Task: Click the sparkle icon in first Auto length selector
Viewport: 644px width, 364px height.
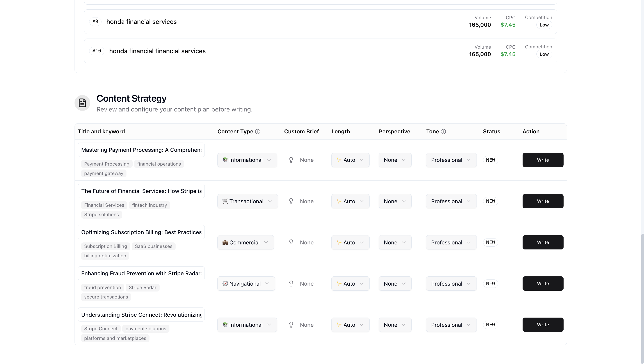Action: tap(339, 160)
